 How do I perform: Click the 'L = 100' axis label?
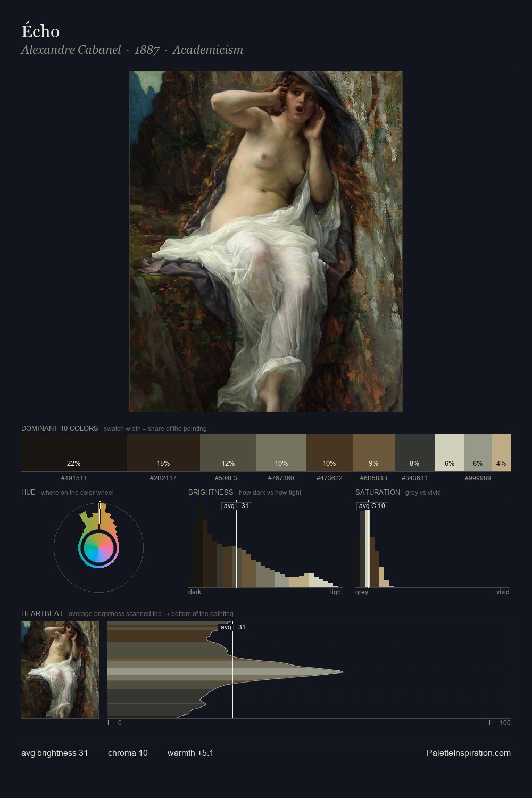click(x=500, y=722)
